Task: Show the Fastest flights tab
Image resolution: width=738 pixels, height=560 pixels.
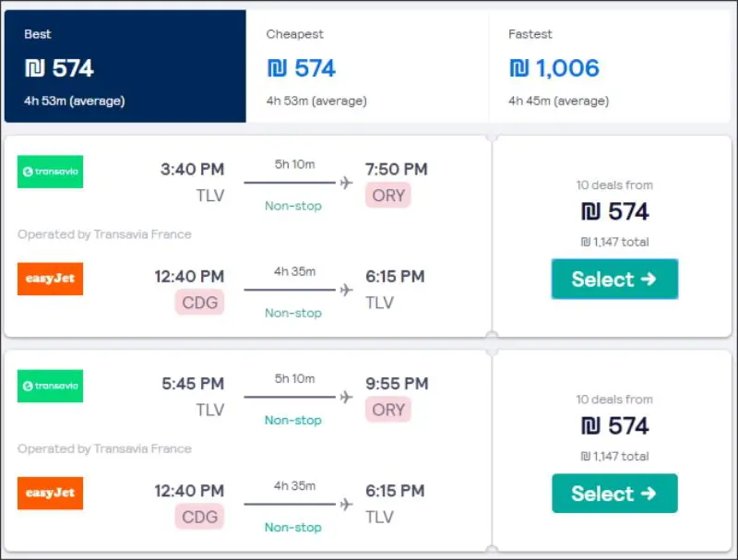Action: pyautogui.click(x=609, y=66)
